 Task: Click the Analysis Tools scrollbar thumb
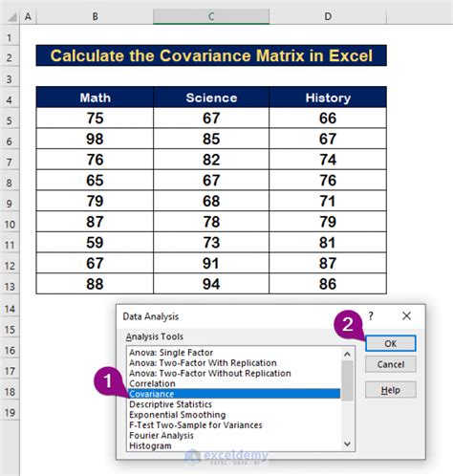(347, 380)
